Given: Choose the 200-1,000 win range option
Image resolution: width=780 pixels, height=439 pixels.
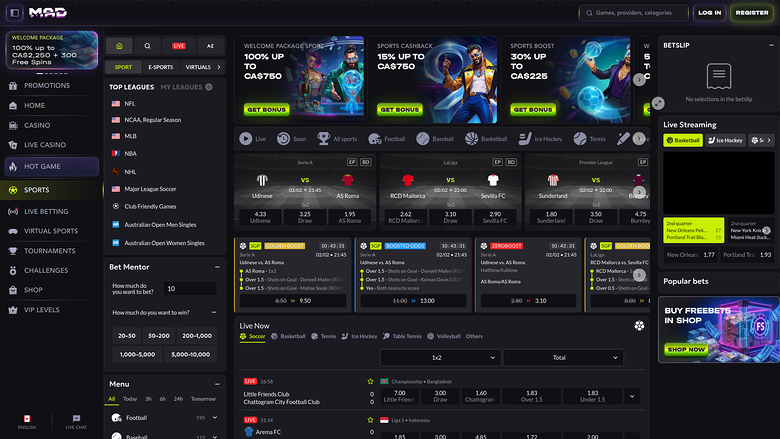Looking at the screenshot, I should pyautogui.click(x=196, y=336).
